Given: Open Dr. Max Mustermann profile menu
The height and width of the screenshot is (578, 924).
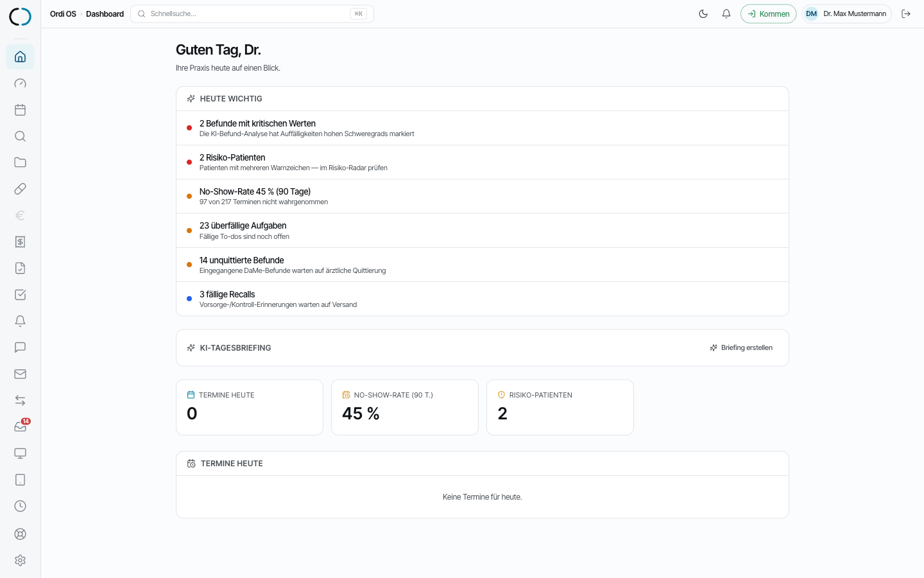Looking at the screenshot, I should pyautogui.click(x=846, y=13).
